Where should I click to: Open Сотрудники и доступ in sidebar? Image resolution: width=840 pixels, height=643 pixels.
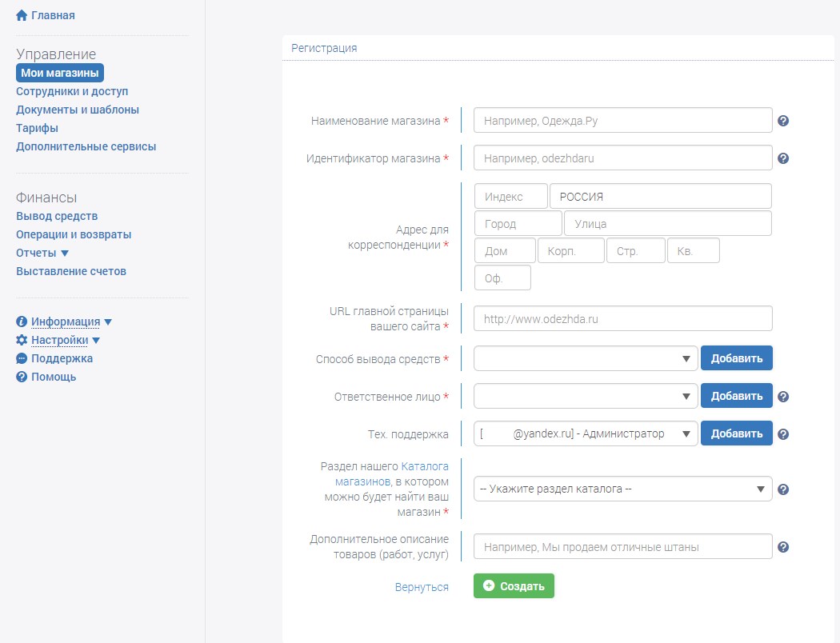72,91
